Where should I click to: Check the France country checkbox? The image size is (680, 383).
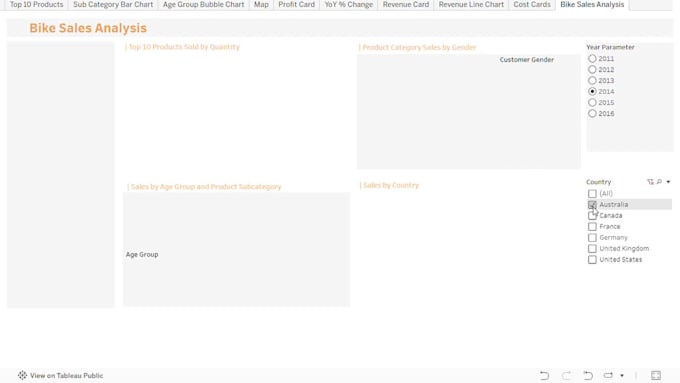(x=592, y=226)
